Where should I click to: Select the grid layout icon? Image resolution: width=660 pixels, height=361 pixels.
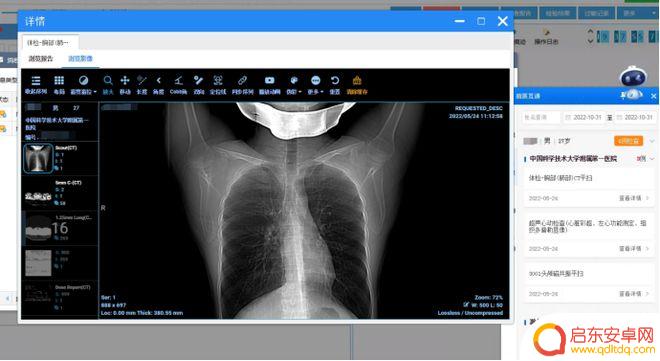[x=59, y=84]
